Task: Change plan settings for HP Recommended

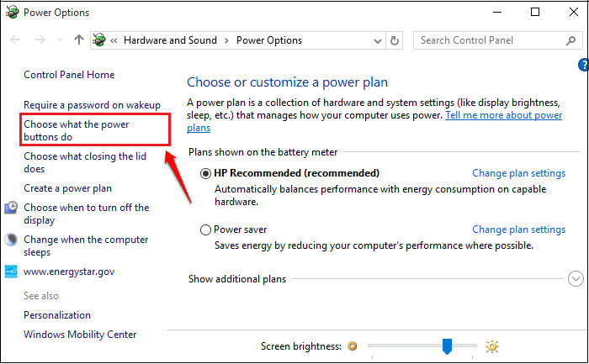Action: (x=518, y=173)
